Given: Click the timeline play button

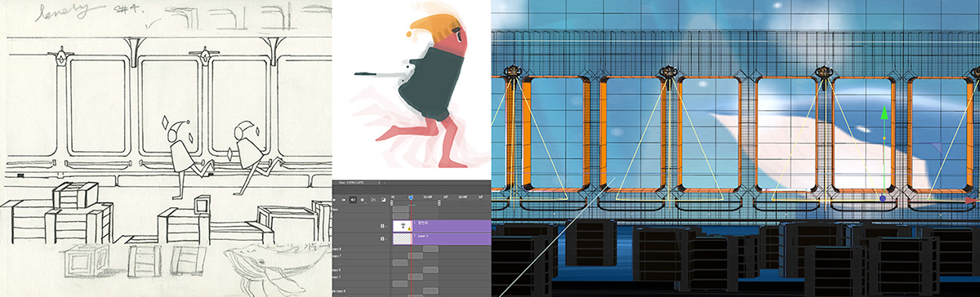Looking at the screenshot, I should click(x=334, y=200).
